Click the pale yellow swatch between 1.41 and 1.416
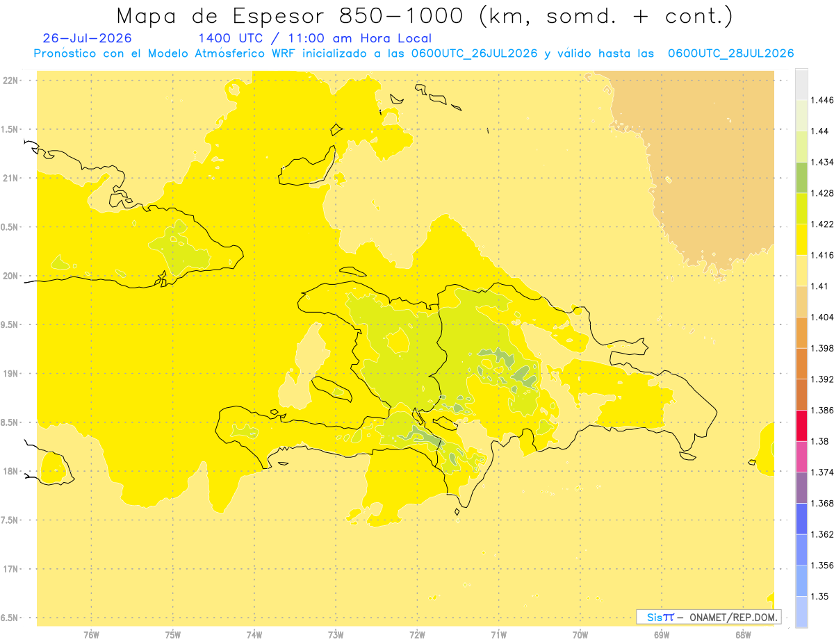Viewport: 834px width, 644px height. (801, 270)
